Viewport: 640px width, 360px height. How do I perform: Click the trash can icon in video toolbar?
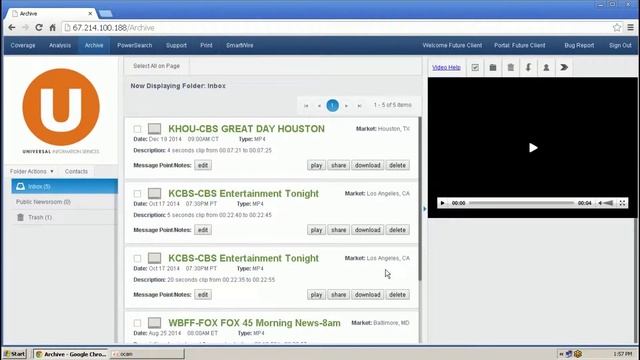click(x=511, y=67)
